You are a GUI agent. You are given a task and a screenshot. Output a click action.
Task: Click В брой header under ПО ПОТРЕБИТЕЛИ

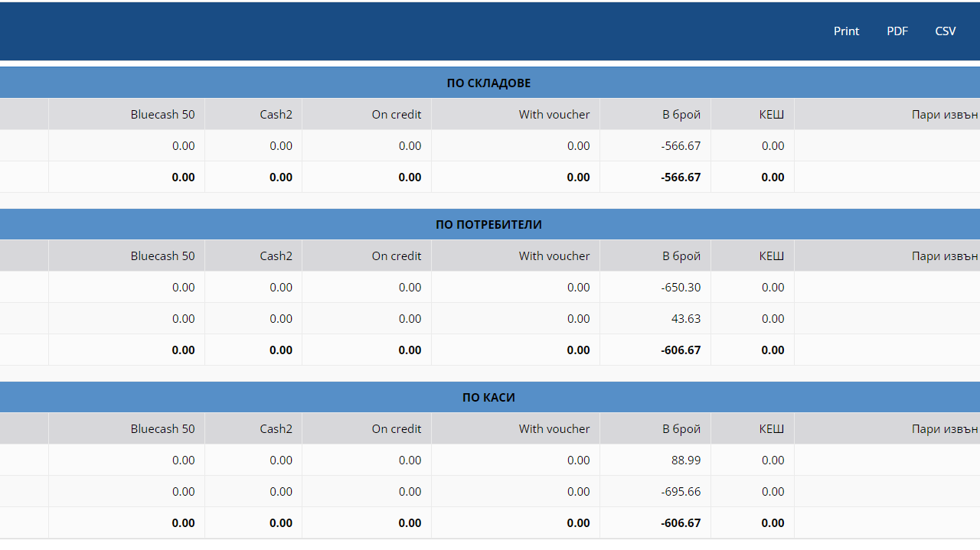(681, 256)
